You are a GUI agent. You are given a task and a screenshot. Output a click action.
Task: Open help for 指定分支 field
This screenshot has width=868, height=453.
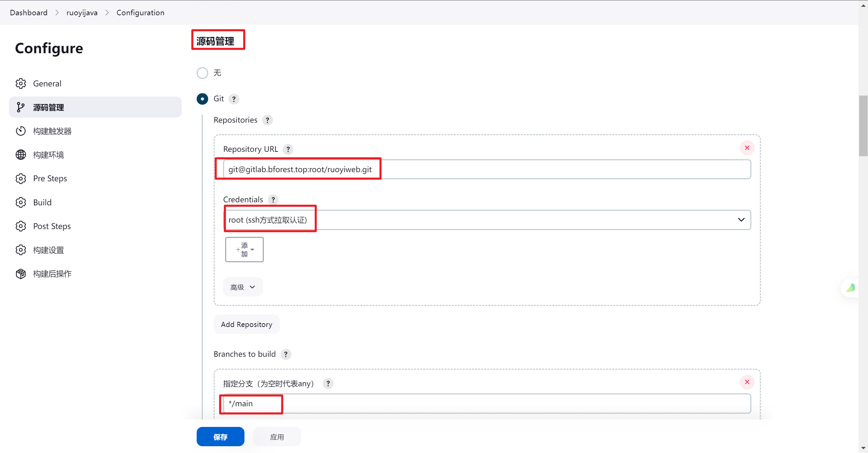click(328, 384)
